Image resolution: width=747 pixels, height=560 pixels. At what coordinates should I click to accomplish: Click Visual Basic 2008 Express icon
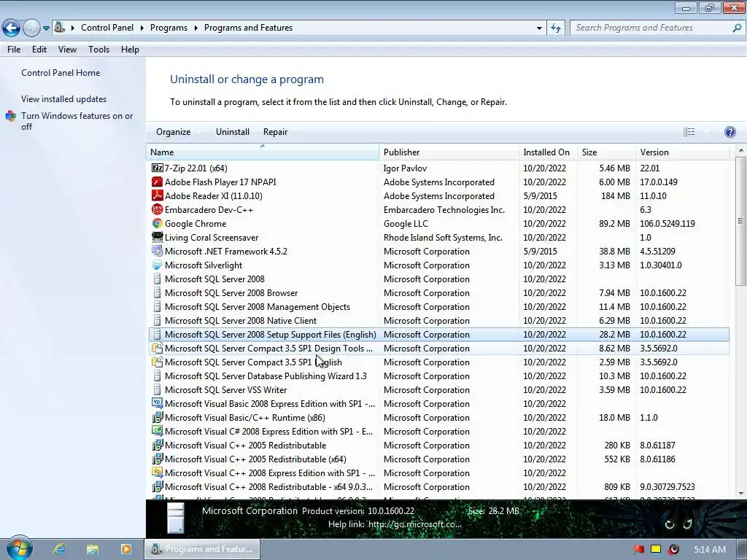pyautogui.click(x=158, y=403)
